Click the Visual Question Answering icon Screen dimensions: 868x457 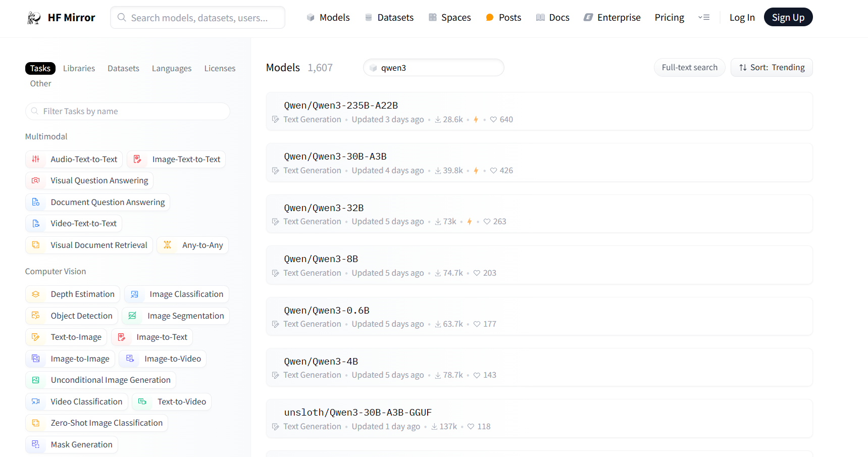[x=36, y=180]
